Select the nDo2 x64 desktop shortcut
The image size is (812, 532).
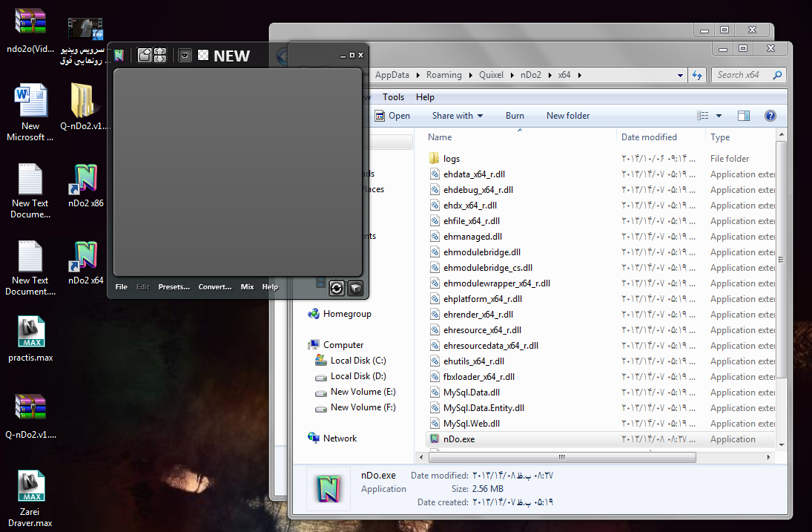click(86, 263)
